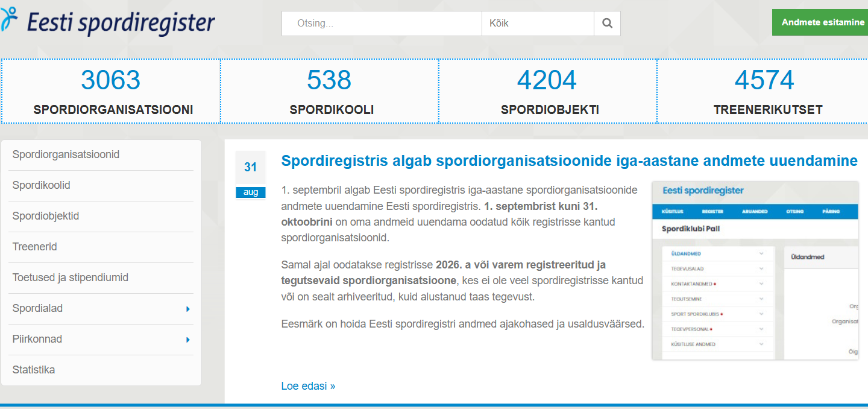This screenshot has width=868, height=409.
Task: Open the 3063 Spordiorganisatsiooni counter
Action: click(x=111, y=91)
